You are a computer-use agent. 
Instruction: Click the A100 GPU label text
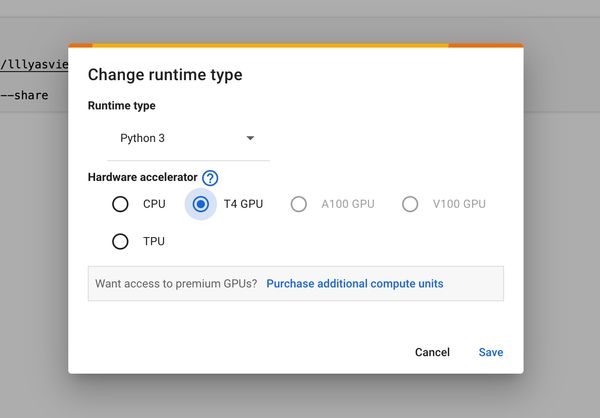click(347, 204)
